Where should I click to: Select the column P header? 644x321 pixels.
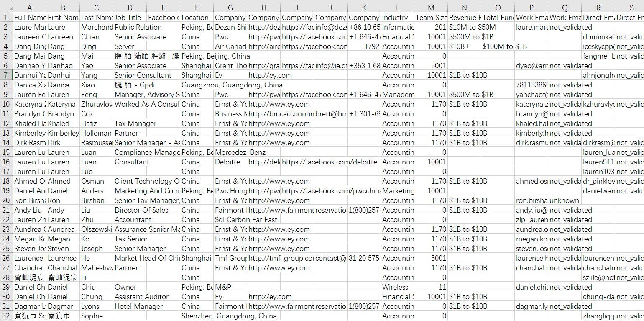531,8
